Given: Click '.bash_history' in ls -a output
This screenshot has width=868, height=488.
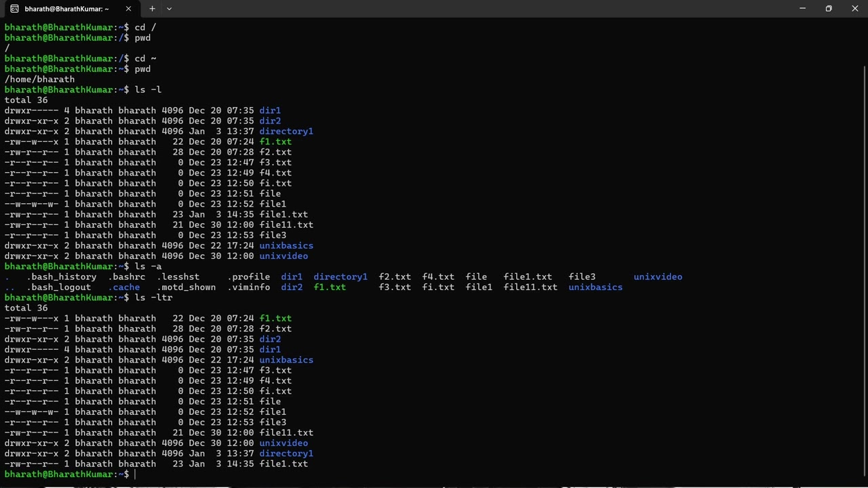Looking at the screenshot, I should click(61, 277).
